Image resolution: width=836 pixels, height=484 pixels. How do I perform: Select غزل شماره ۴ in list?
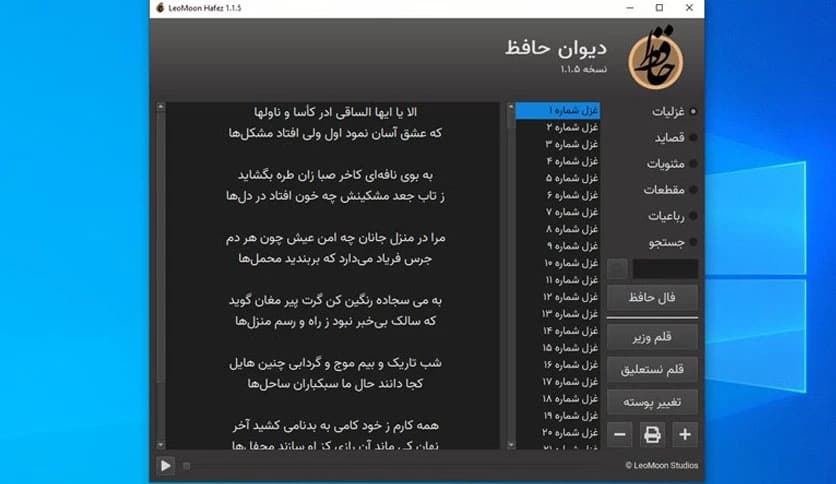pos(558,161)
